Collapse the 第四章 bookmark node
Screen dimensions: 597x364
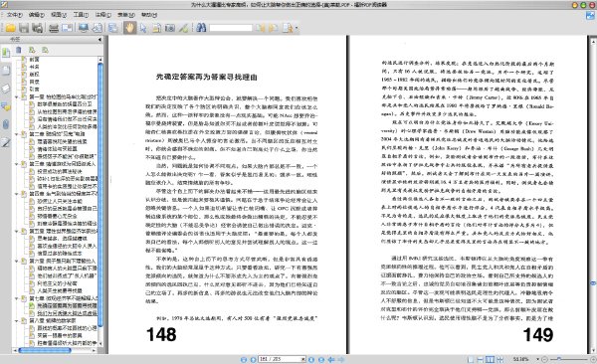[17, 194]
